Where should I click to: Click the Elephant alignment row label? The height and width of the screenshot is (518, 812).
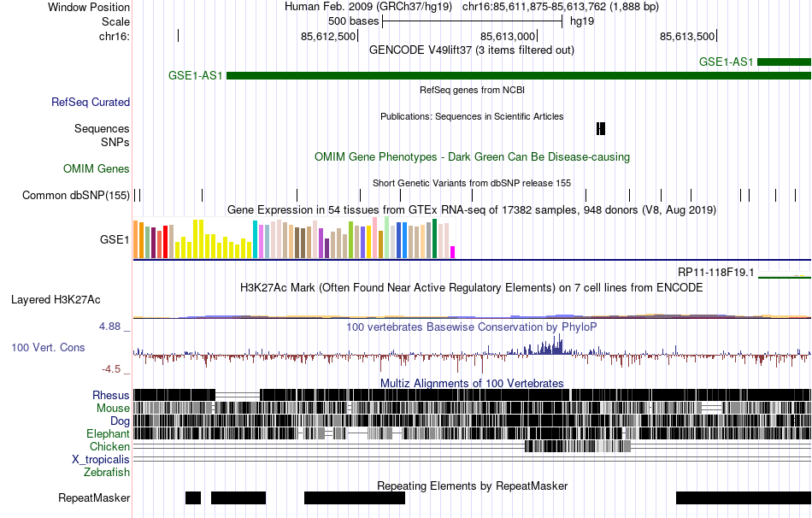108,433
